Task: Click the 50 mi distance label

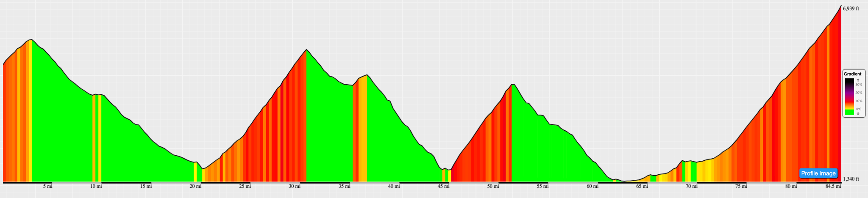Action: tap(493, 187)
